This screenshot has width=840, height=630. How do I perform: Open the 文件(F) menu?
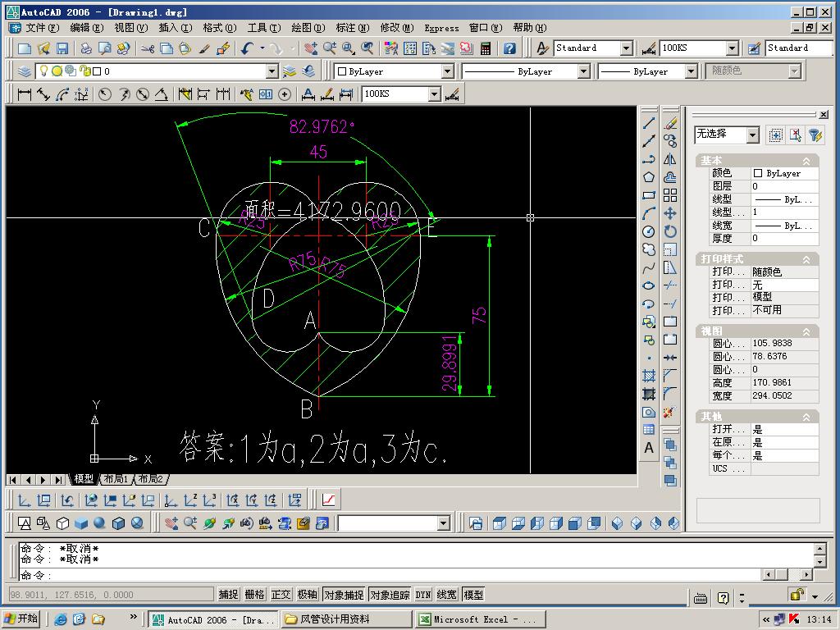[x=43, y=28]
